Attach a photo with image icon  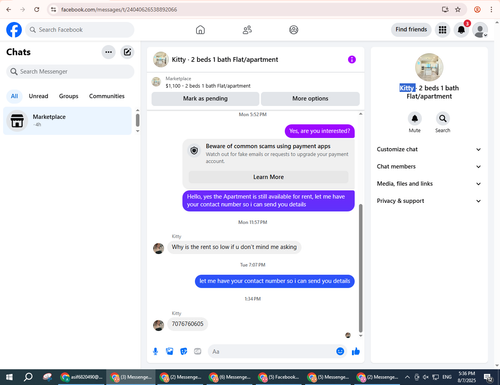[x=170, y=351]
